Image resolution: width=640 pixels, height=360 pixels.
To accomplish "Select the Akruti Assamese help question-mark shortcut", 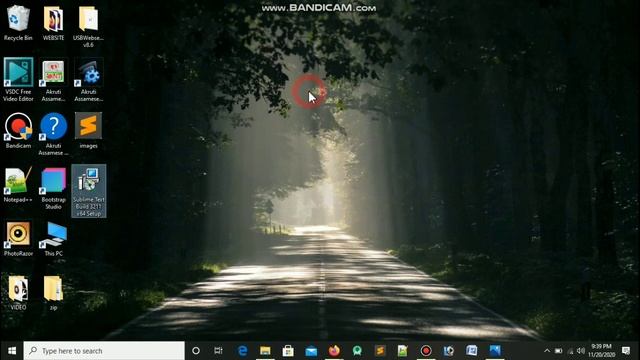I will [x=53, y=134].
